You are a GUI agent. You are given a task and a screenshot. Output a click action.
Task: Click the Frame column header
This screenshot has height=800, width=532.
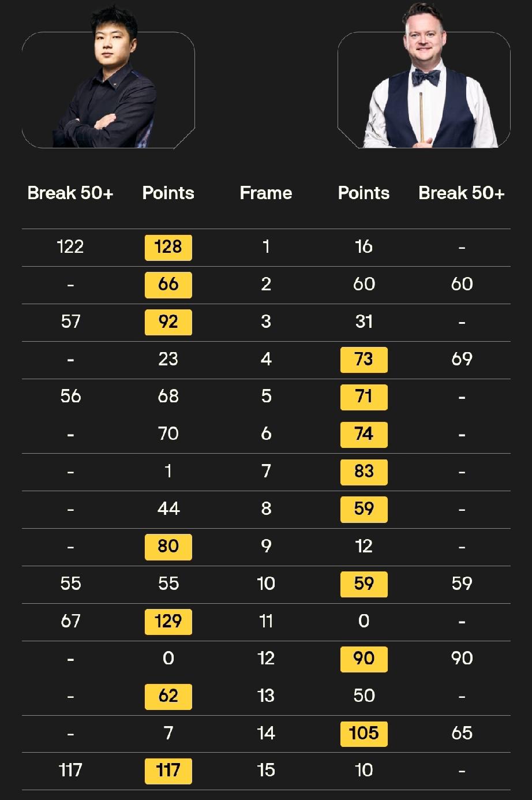tap(265, 193)
